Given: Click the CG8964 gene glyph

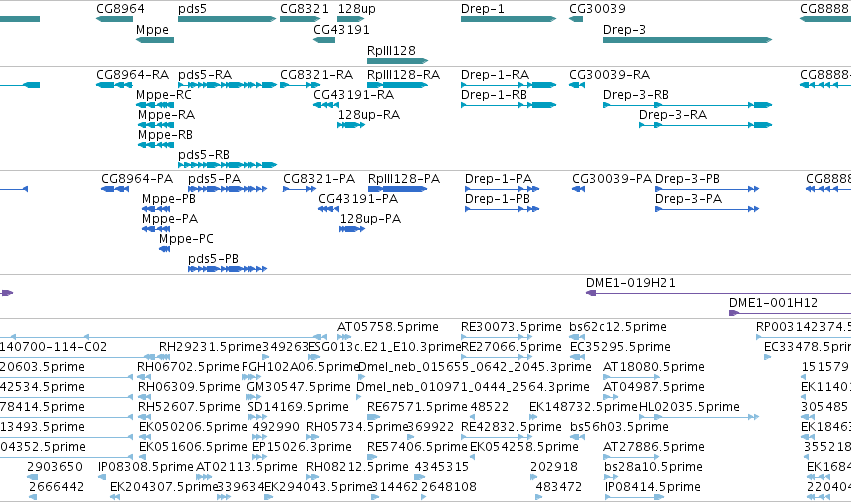Looking at the screenshot, I should coord(115,19).
